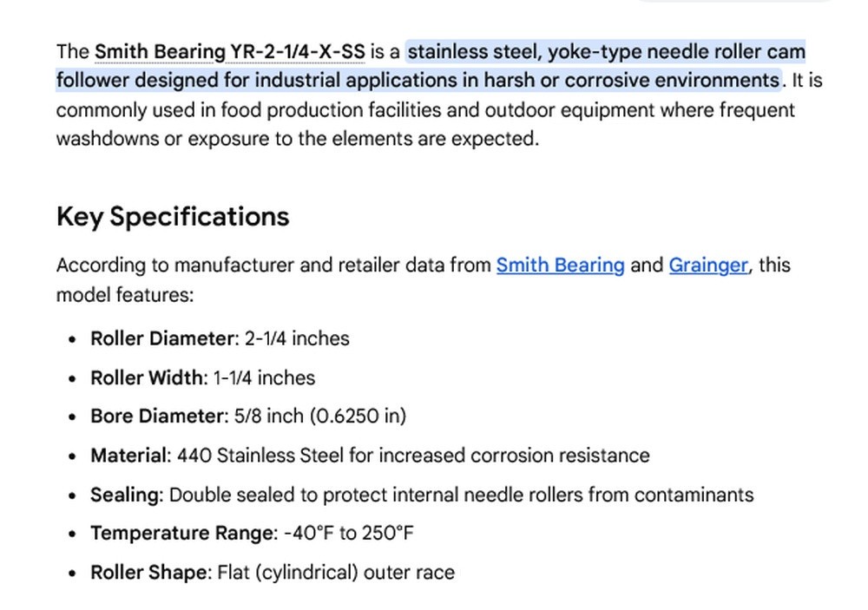Click the bold Material label
Image resolution: width=868 pixels, height=610 pixels.
[128, 456]
